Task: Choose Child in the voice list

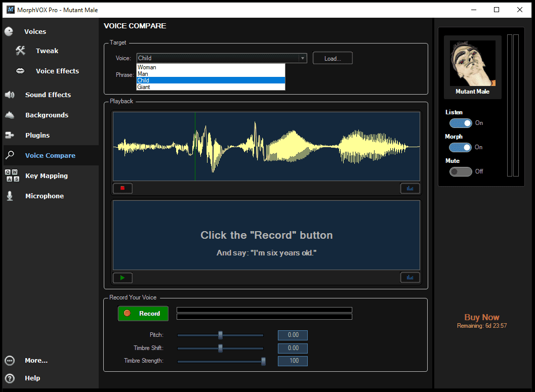Action: tap(211, 80)
